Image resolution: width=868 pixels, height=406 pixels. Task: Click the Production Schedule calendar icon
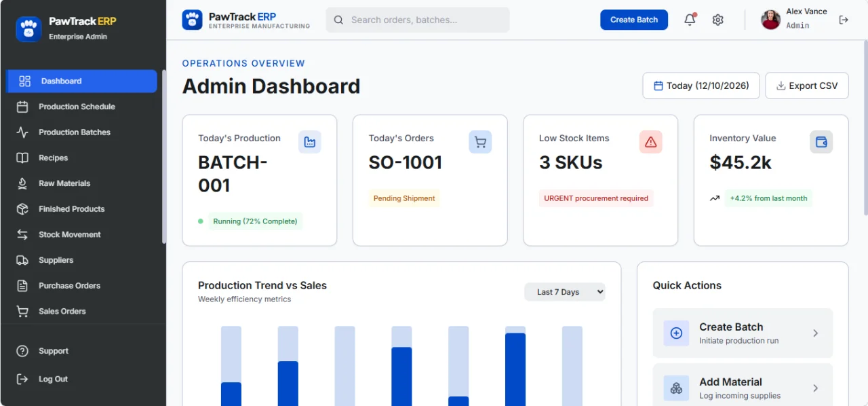coord(22,107)
